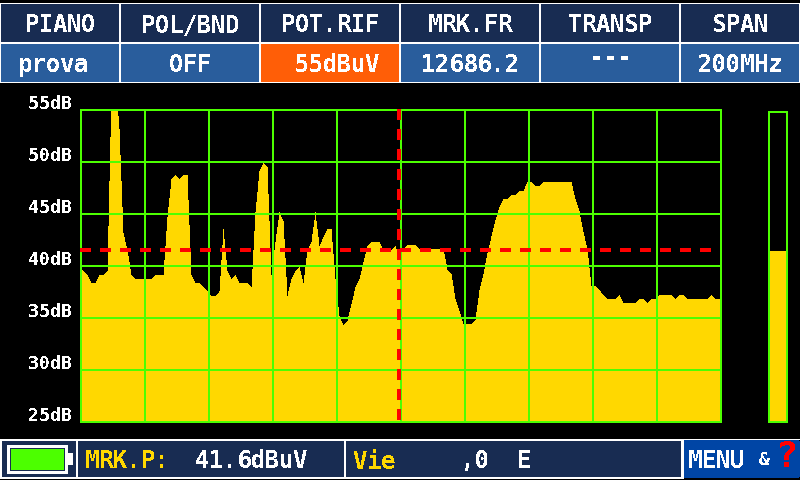Click the 50dB axis label
Screen dimensions: 800x480
(x=49, y=155)
